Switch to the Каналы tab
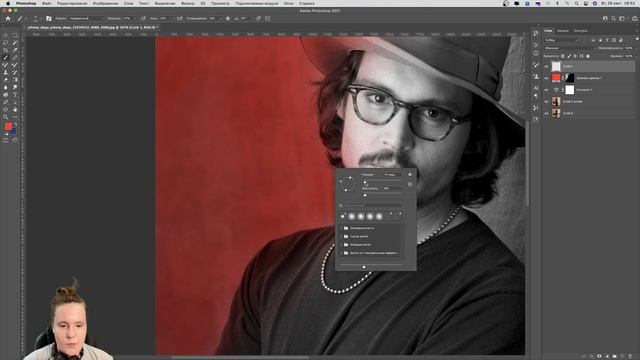This screenshot has width=640, height=360. (x=563, y=31)
